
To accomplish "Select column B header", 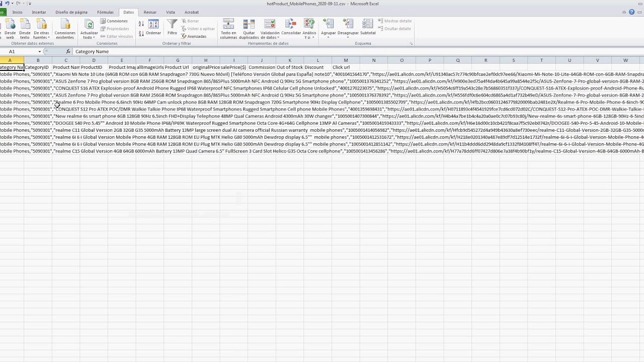I will click(38, 60).
